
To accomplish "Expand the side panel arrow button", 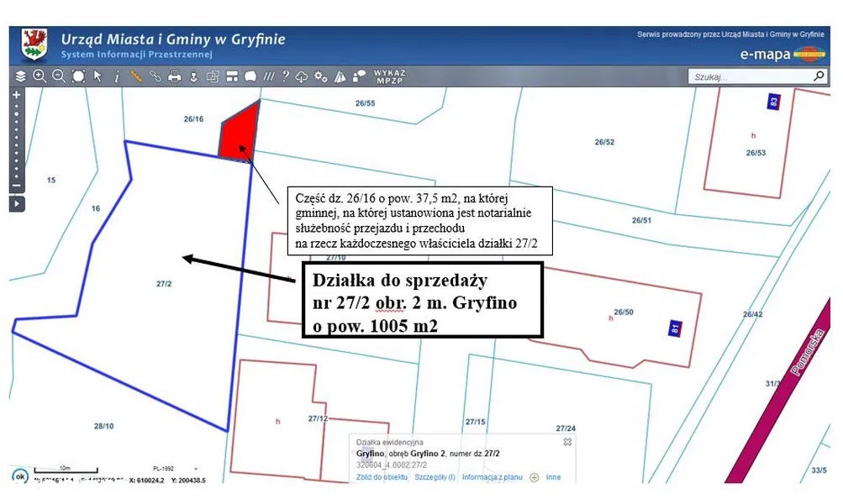I will (17, 203).
